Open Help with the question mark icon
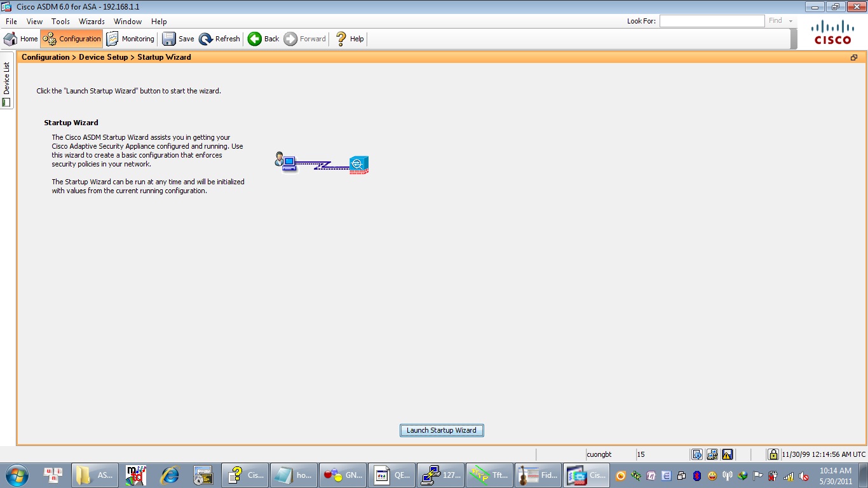Screen dimensions: 868x488 (349, 39)
